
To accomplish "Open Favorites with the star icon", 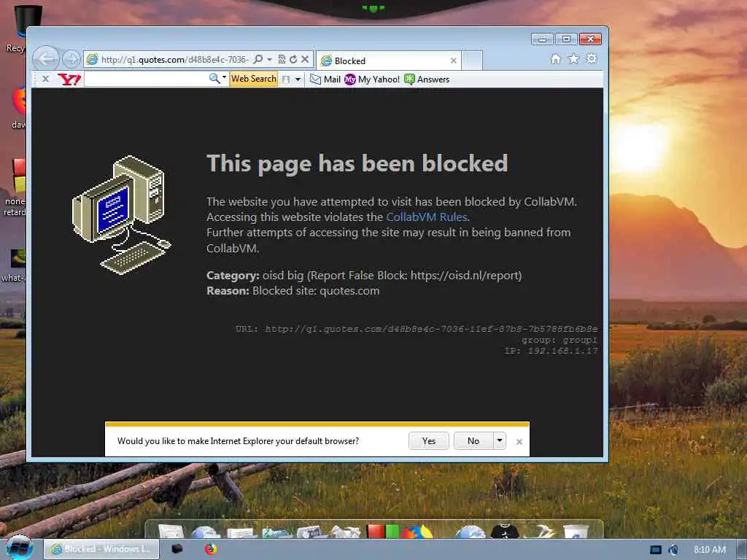I will pyautogui.click(x=573, y=58).
